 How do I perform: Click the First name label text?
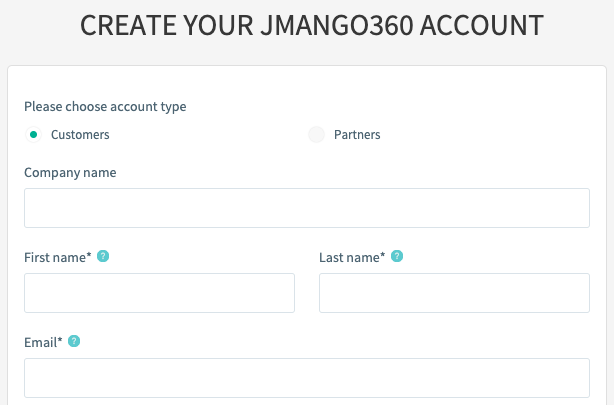pos(54,257)
